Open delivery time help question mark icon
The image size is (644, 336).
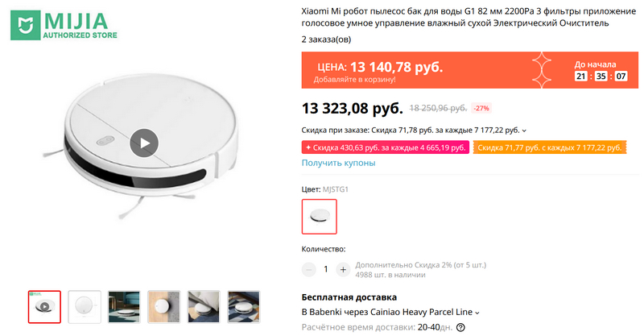460,328
